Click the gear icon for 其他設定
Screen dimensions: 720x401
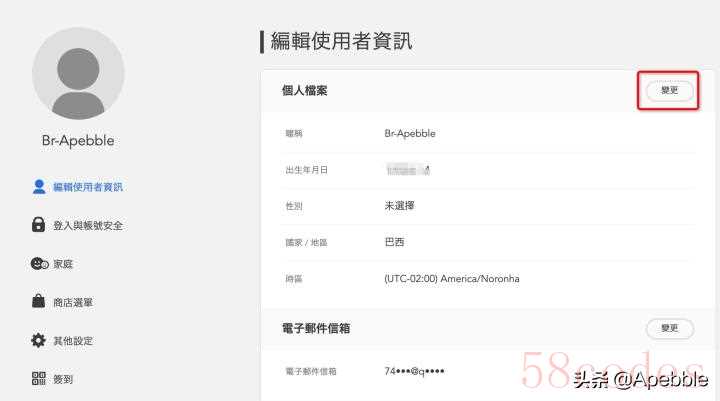[39, 340]
